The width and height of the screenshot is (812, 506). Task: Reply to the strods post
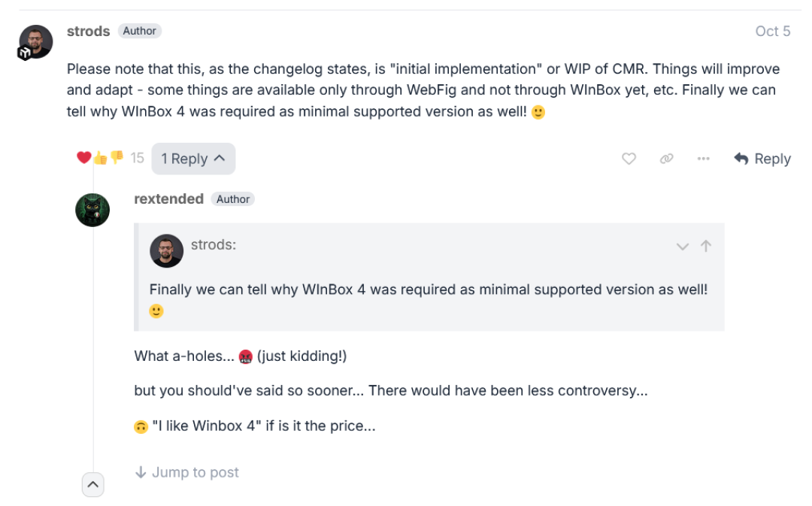click(x=762, y=159)
